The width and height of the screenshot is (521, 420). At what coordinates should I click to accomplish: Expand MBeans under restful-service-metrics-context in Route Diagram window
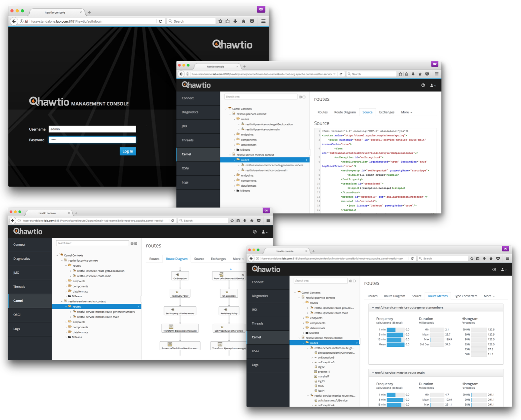pyautogui.click(x=66, y=337)
